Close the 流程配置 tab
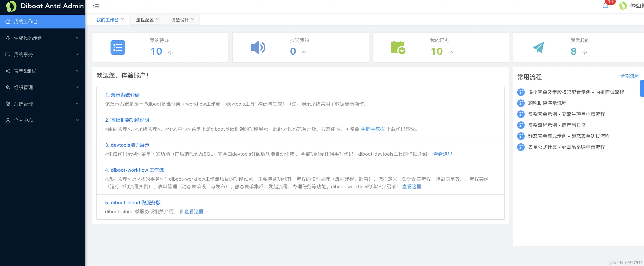644x266 pixels. point(158,20)
